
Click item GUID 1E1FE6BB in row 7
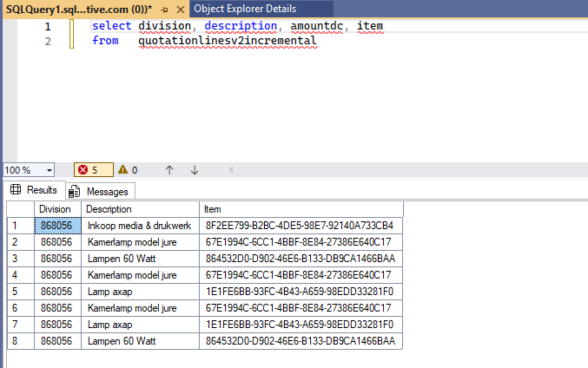(301, 325)
